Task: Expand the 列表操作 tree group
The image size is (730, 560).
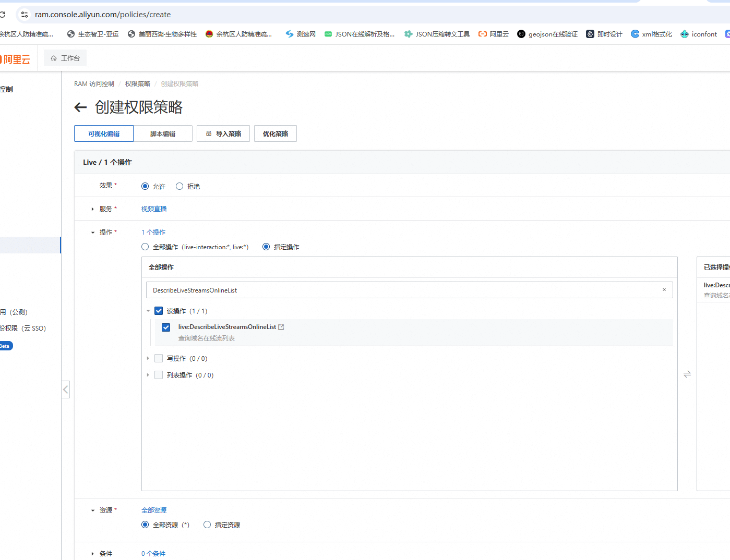Action: tap(148, 375)
